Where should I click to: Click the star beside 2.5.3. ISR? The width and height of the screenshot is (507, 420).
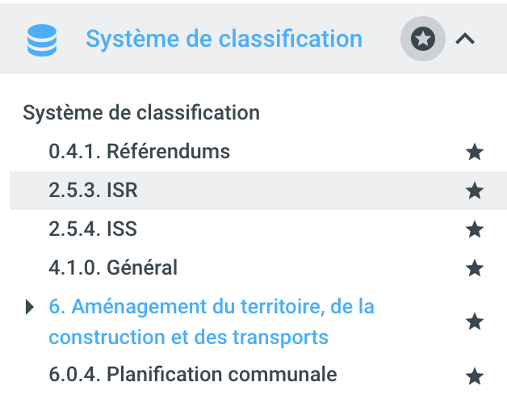(475, 191)
